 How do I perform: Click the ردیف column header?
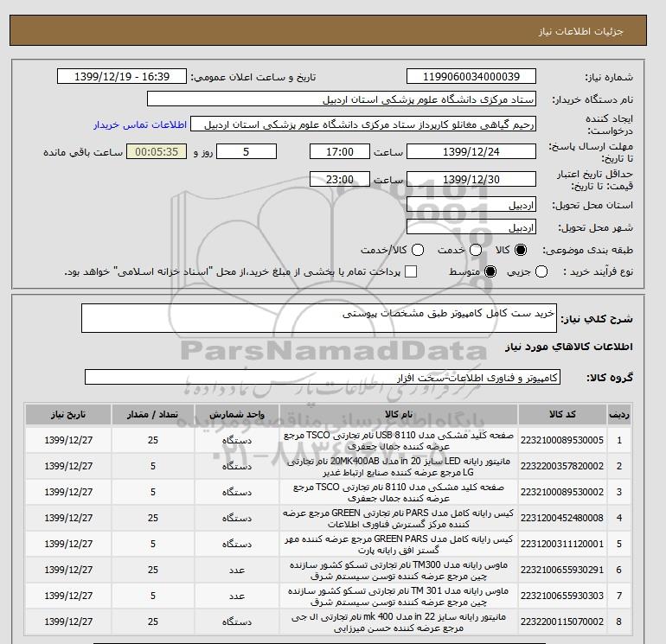point(618,414)
